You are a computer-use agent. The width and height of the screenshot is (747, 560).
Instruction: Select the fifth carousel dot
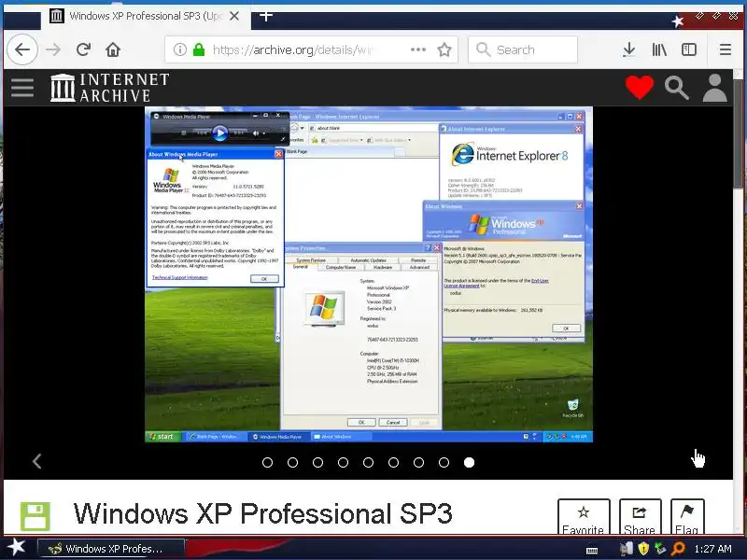[368, 462]
